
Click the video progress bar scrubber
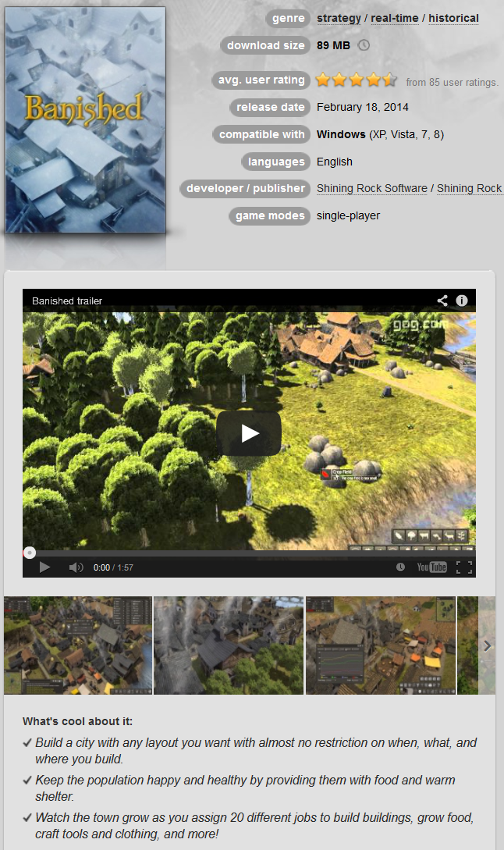coord(30,553)
